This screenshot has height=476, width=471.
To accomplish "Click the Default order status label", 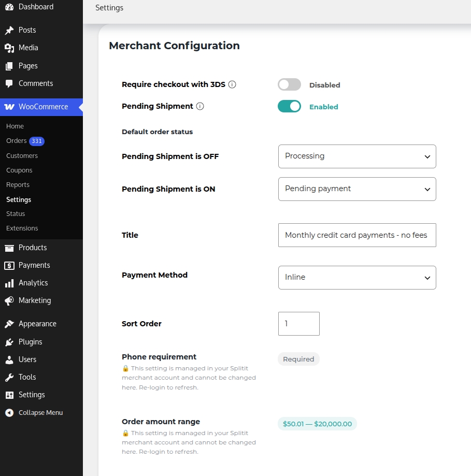I will pyautogui.click(x=157, y=132).
